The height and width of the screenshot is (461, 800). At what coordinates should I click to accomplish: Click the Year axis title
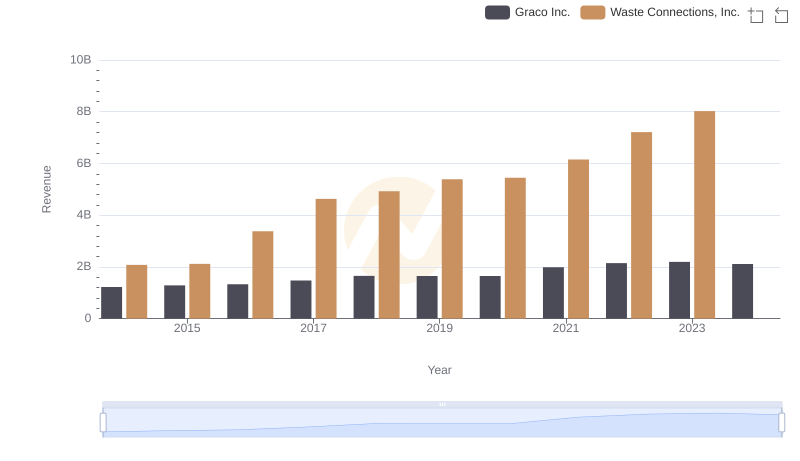point(439,370)
